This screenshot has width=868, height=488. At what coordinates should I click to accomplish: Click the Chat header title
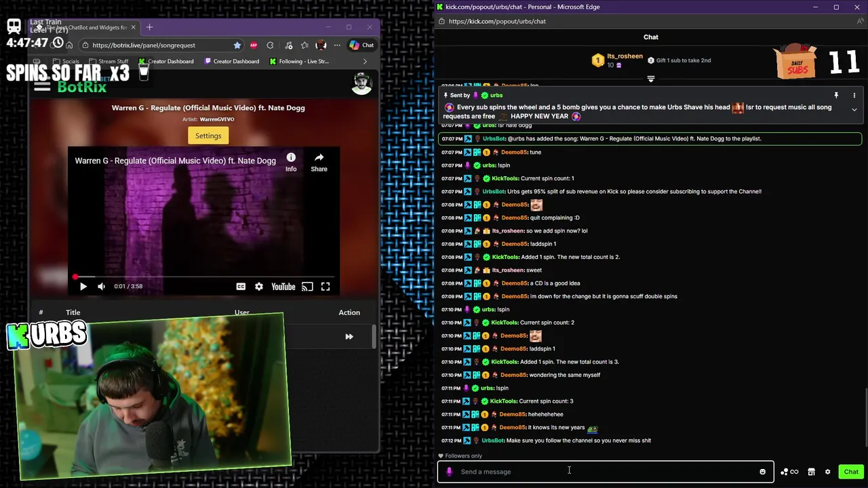(x=650, y=37)
